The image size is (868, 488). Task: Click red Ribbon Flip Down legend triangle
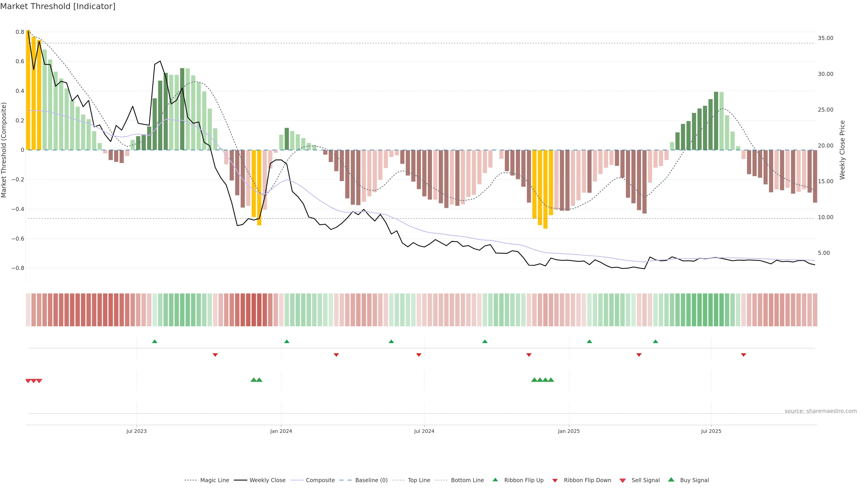(x=555, y=480)
